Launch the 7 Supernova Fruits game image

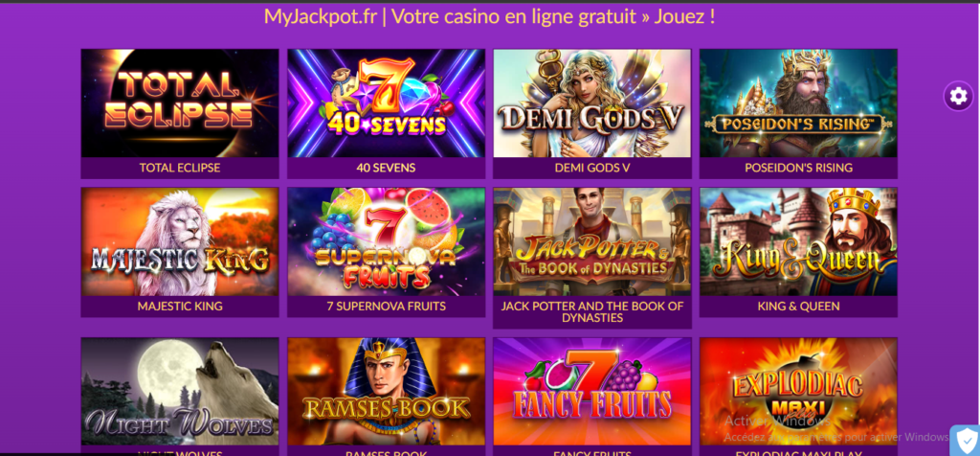point(387,241)
